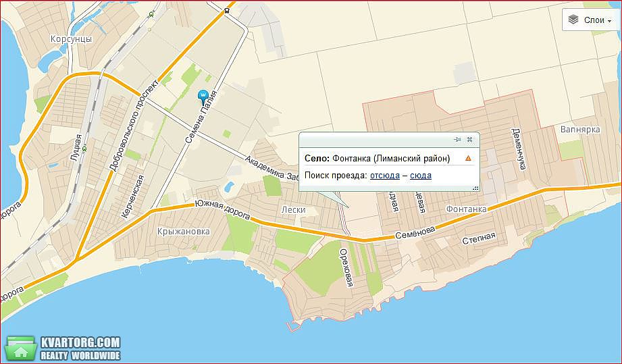The image size is (622, 364).
Task: Open the Слои layers dropdown
Action: point(591,20)
